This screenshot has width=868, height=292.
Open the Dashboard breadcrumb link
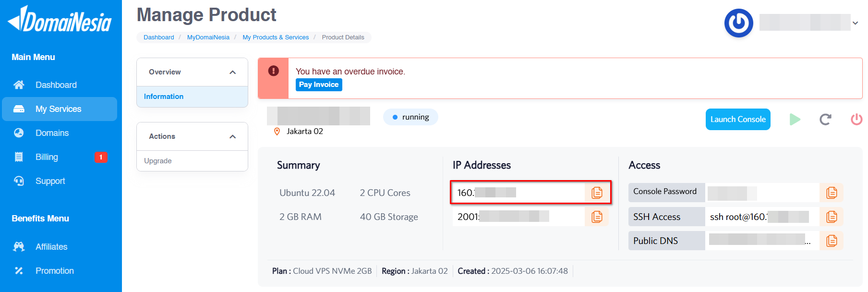(158, 37)
